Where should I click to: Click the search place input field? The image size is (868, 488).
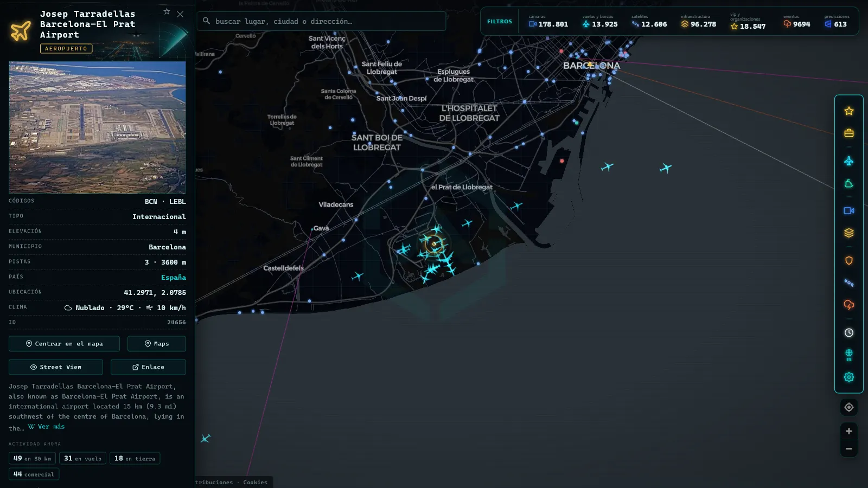(x=322, y=21)
